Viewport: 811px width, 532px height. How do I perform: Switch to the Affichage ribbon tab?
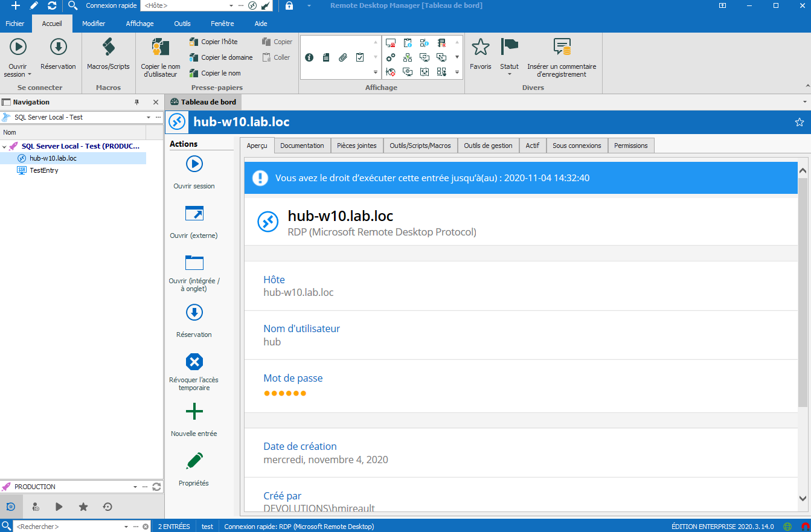pos(139,24)
